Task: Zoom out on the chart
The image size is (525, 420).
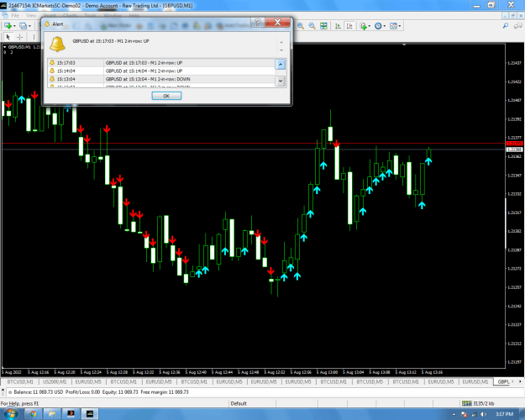Action: 312,26
